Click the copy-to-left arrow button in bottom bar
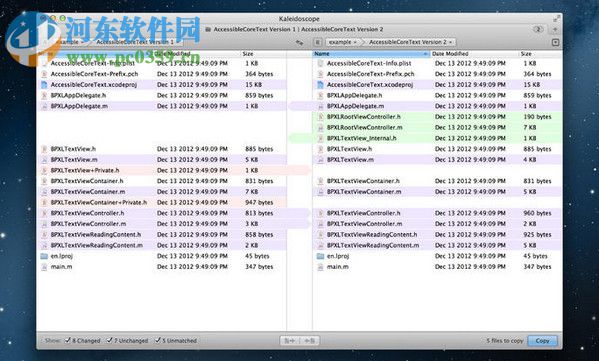The width and height of the screenshot is (599, 361). [309, 340]
